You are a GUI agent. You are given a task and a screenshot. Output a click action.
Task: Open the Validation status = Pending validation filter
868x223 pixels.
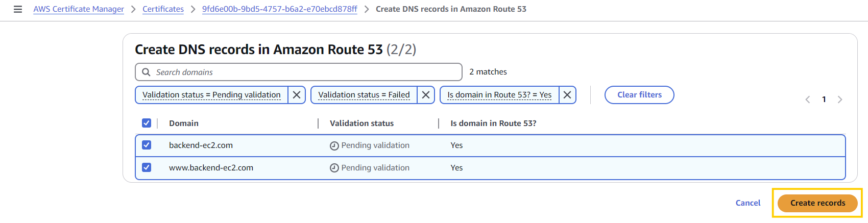(x=211, y=95)
